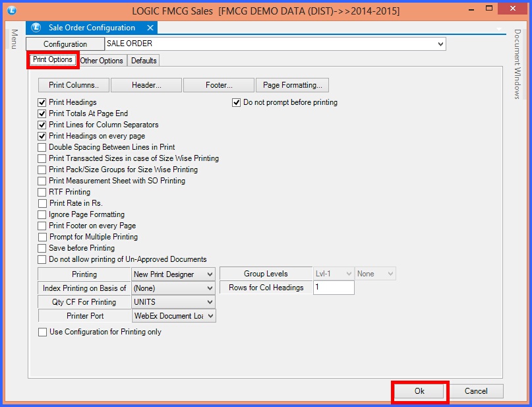Check Use Configuration for Printing only
This screenshot has width=532, height=407.
coord(42,332)
